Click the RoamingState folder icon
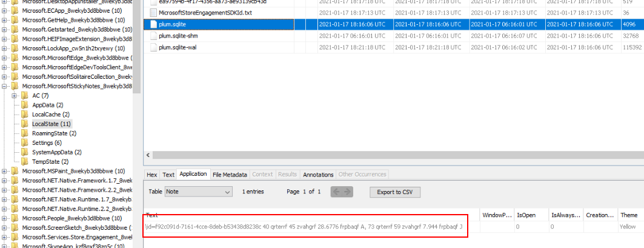 [x=25, y=133]
